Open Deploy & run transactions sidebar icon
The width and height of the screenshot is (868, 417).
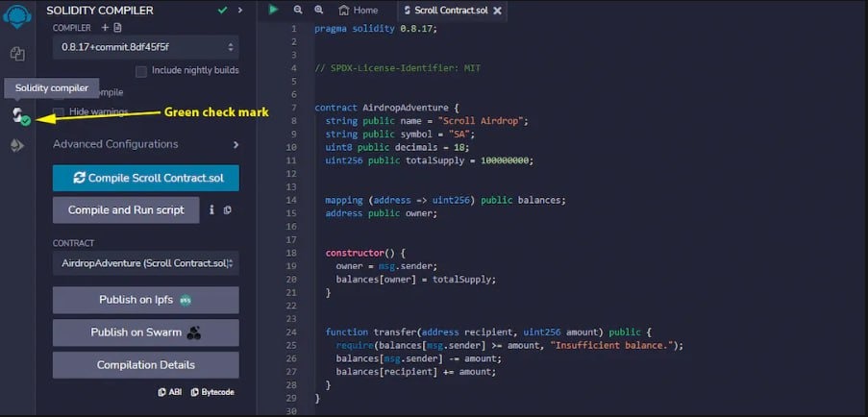[17, 145]
